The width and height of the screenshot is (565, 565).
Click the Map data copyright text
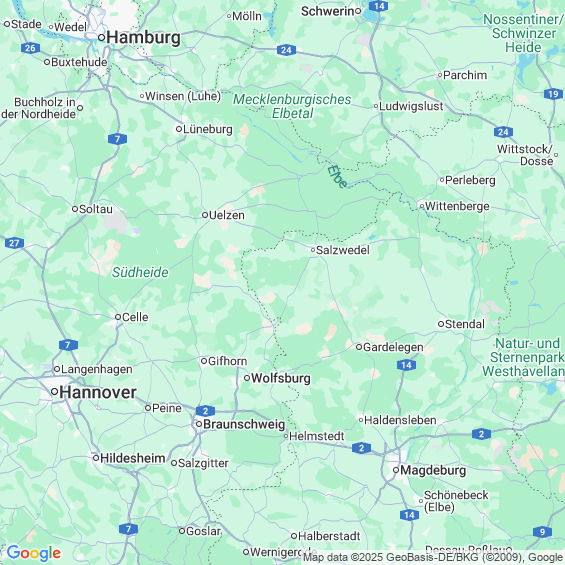point(433,557)
